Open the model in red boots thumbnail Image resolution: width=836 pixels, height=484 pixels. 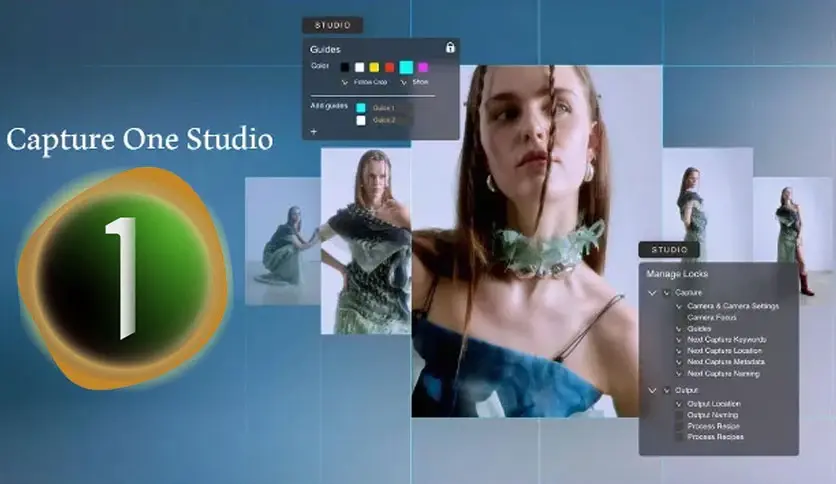click(793, 241)
